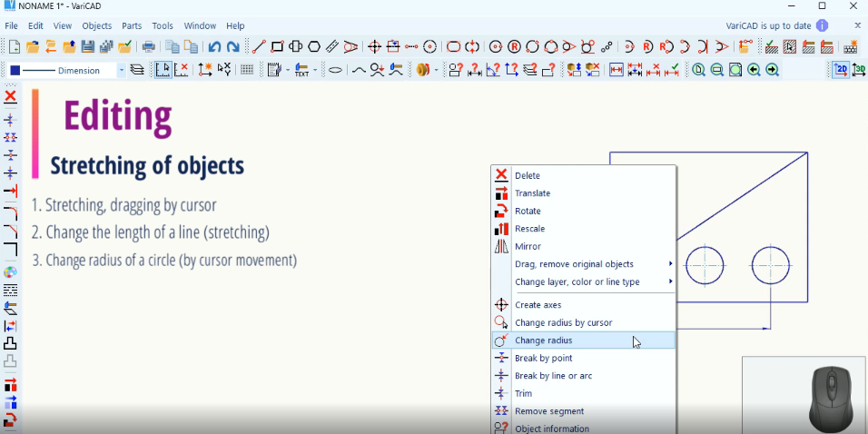
Task: Click the blue layer color swatch
Action: (x=15, y=70)
